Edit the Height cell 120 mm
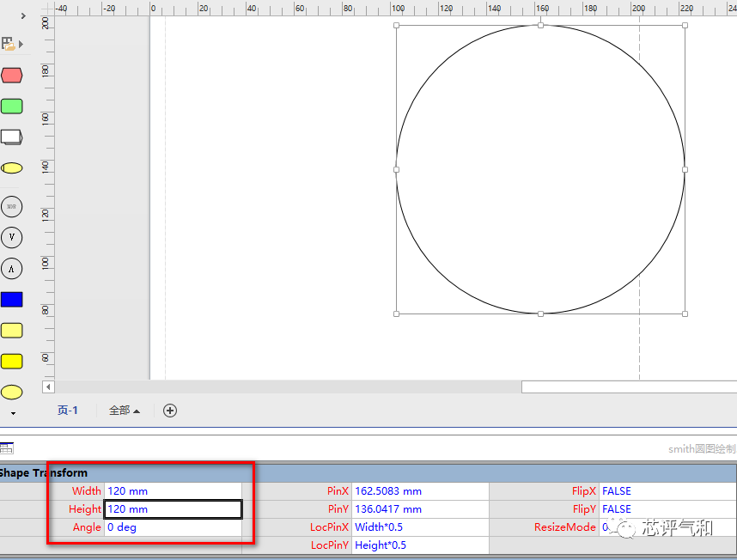737x560 pixels. 173,509
